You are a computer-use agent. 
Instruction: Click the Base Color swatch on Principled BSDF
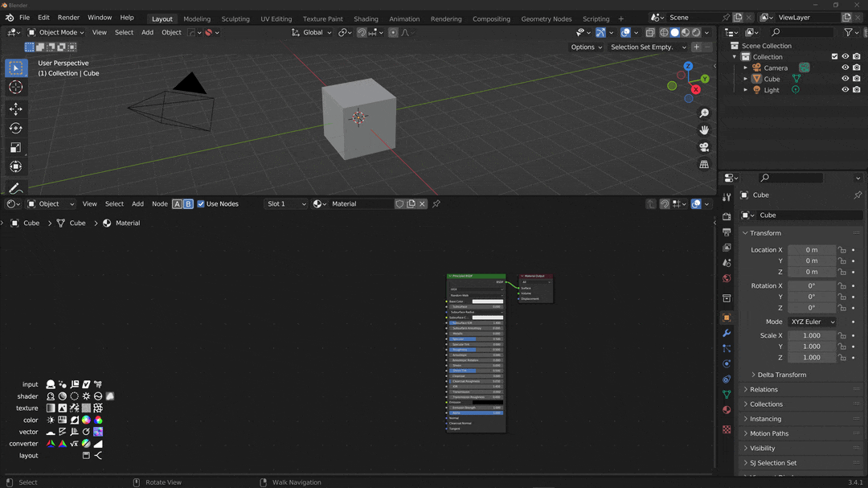pyautogui.click(x=487, y=301)
